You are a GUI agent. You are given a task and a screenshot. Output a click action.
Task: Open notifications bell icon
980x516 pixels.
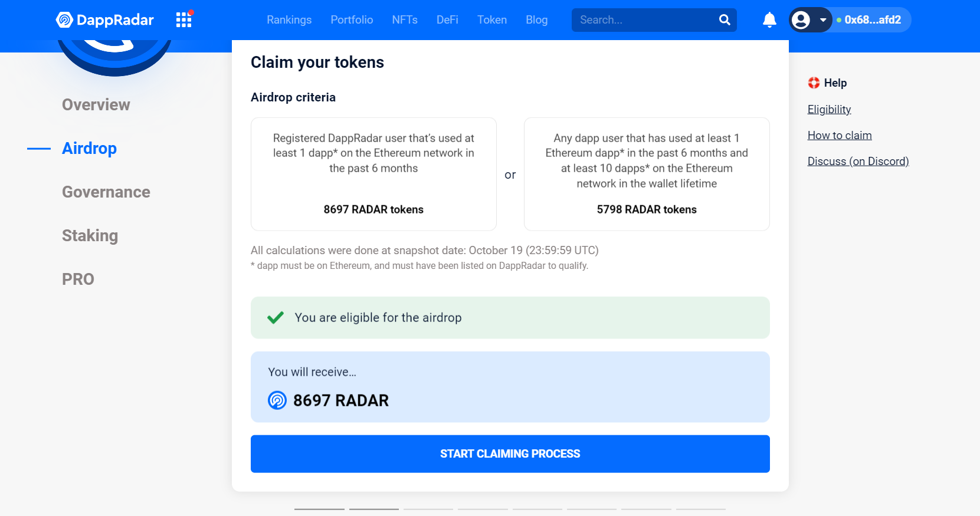[x=769, y=20]
